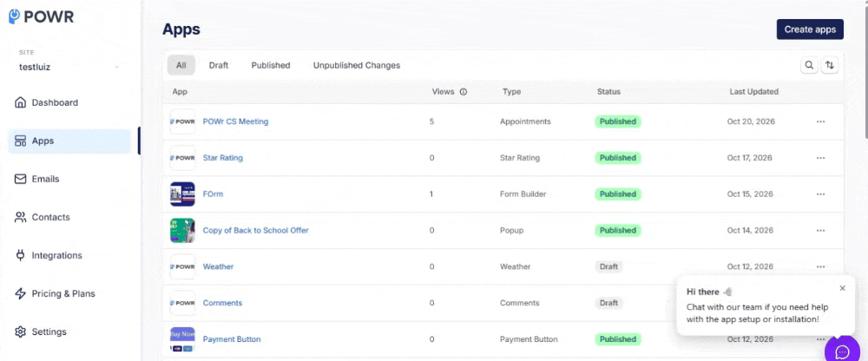Open the Dashboard home icon

click(21, 102)
